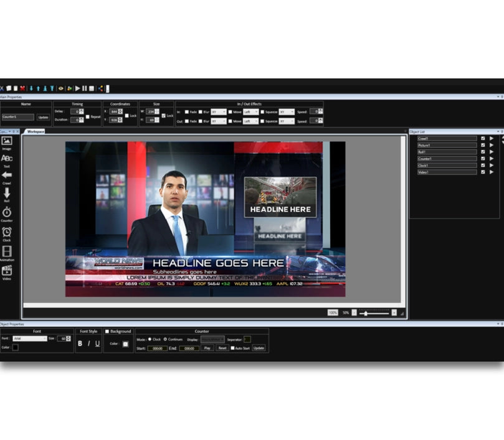This screenshot has height=440, width=504.
Task: Select the Animation tool icon
Action: (7, 251)
